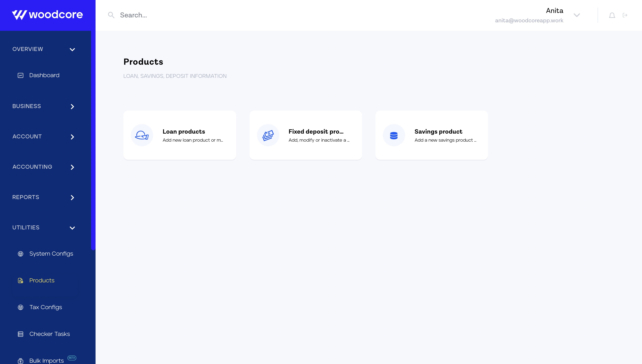Expand the ACCOUNTING sidebar section

point(72,167)
